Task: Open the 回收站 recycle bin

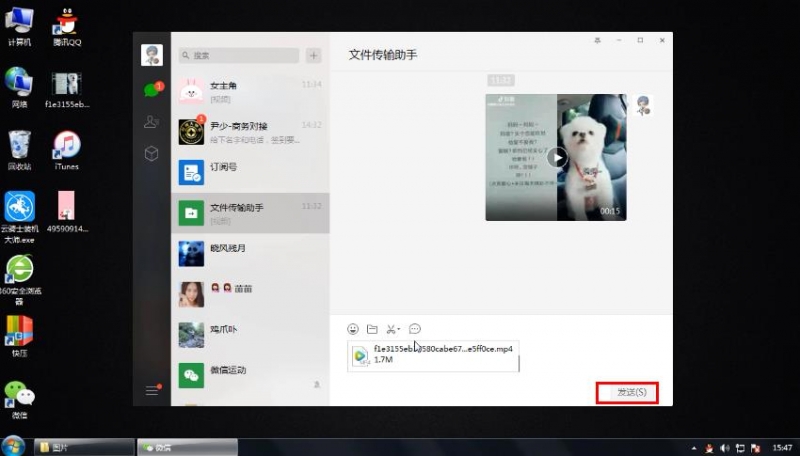Action: [19, 150]
